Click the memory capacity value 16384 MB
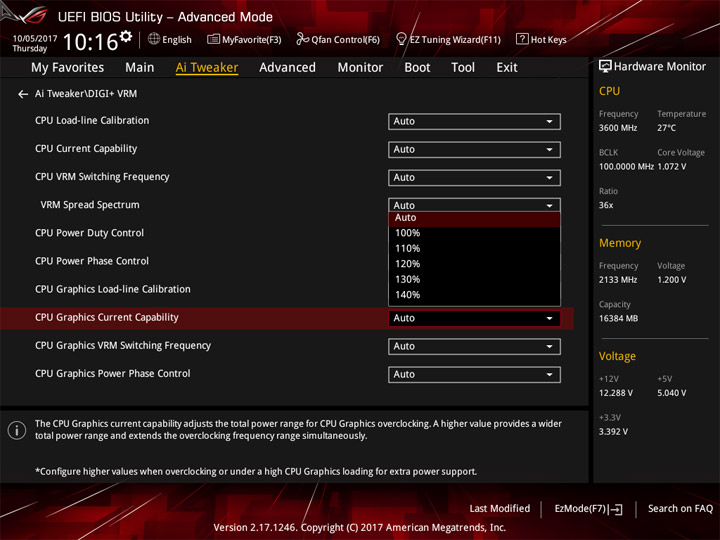 pos(618,319)
